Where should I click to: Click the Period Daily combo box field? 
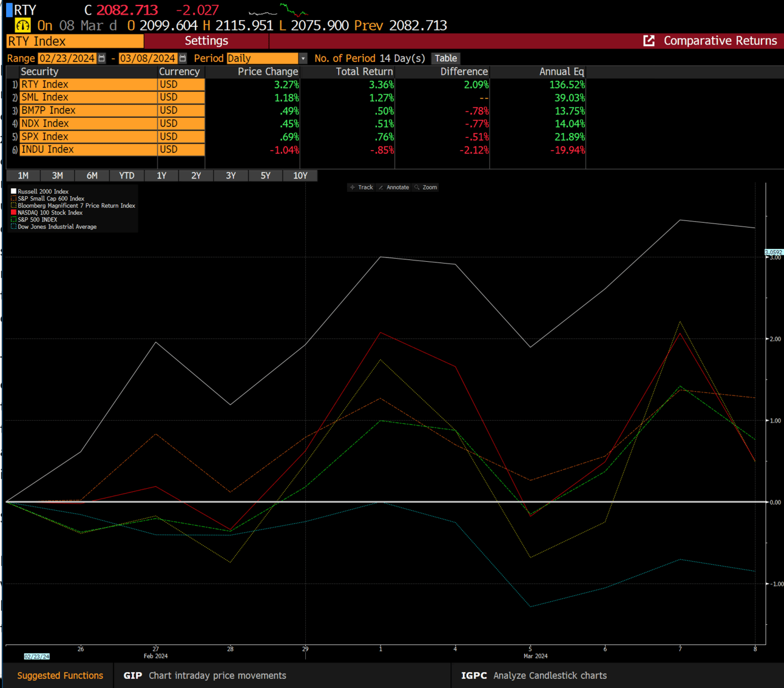click(262, 58)
